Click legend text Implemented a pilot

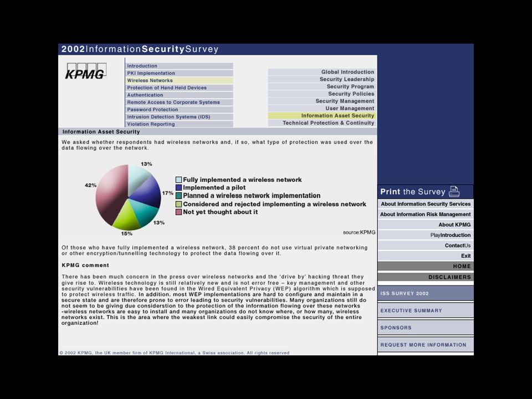click(214, 188)
